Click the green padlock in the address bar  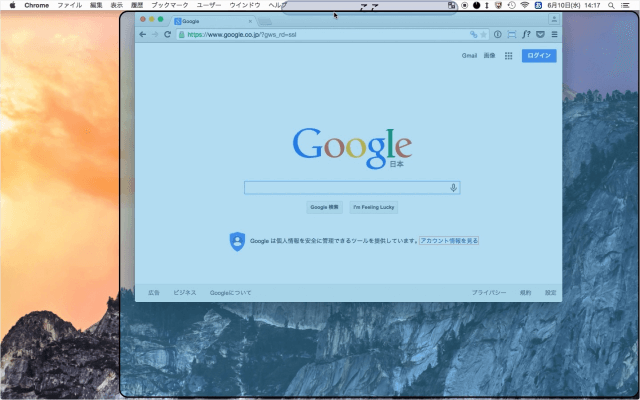[x=182, y=35]
